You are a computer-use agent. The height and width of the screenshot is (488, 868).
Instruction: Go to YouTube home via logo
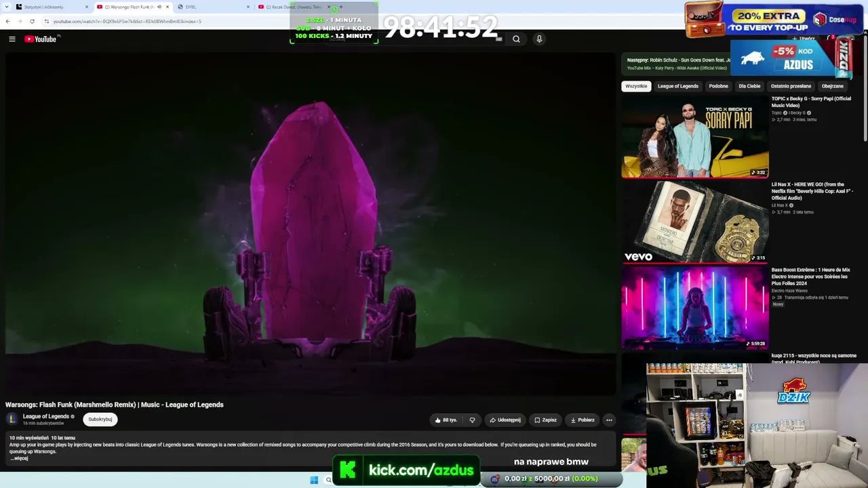click(41, 39)
